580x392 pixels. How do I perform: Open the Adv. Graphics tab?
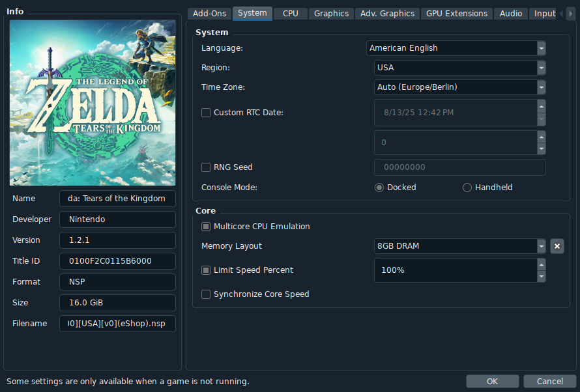(x=387, y=14)
